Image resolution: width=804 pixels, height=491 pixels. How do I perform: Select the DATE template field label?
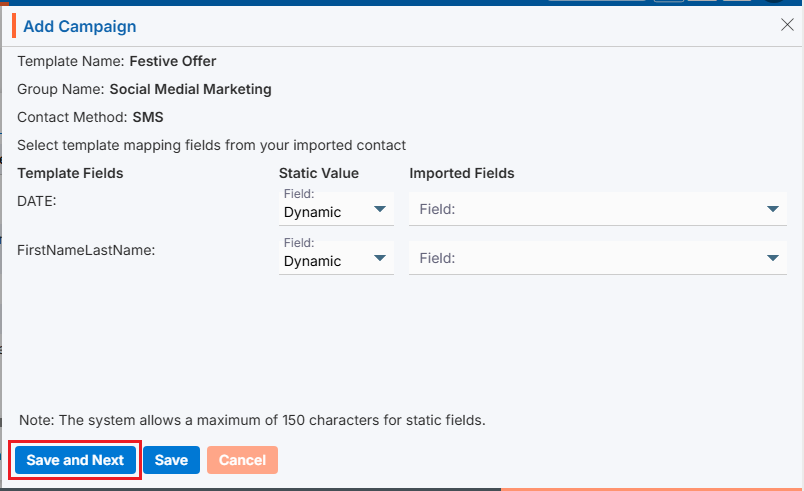pyautogui.click(x=37, y=201)
